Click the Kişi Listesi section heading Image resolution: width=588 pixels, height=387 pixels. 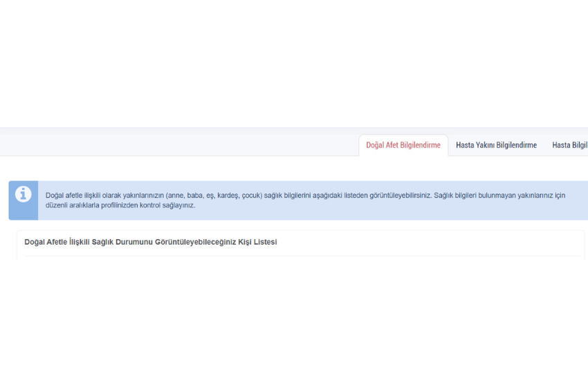150,242
